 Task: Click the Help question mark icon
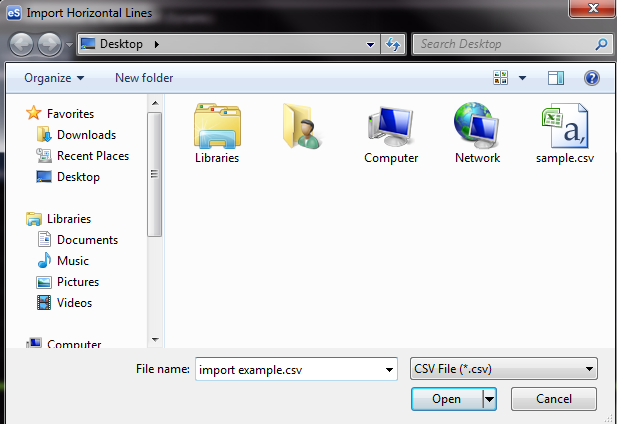pos(592,78)
